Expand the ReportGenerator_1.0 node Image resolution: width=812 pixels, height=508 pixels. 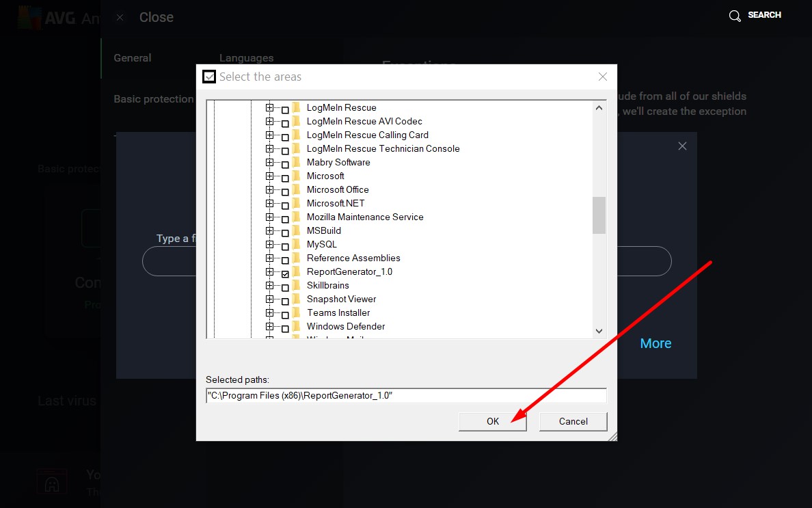(x=269, y=272)
